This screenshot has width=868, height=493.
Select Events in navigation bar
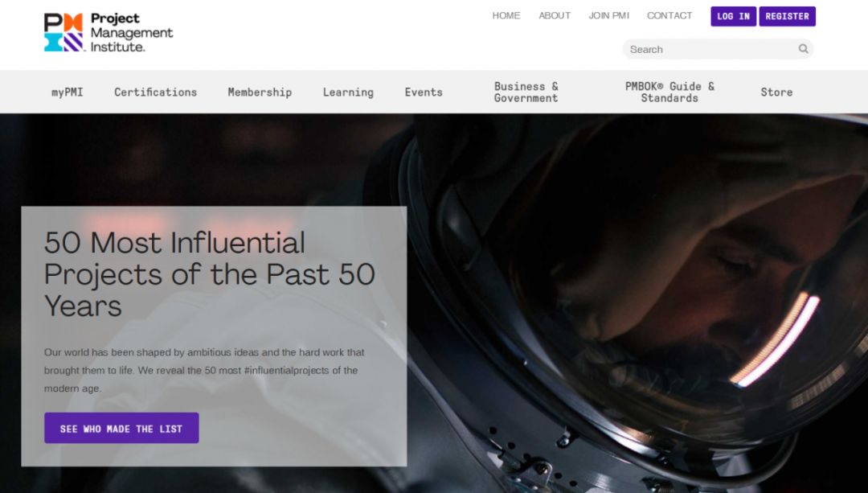424,92
